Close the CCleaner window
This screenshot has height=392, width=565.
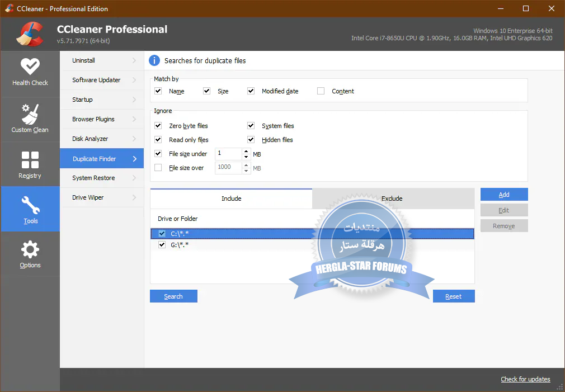click(552, 8)
